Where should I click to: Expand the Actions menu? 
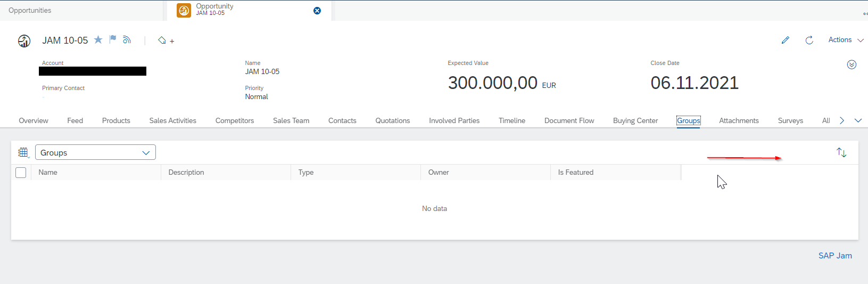pos(845,40)
